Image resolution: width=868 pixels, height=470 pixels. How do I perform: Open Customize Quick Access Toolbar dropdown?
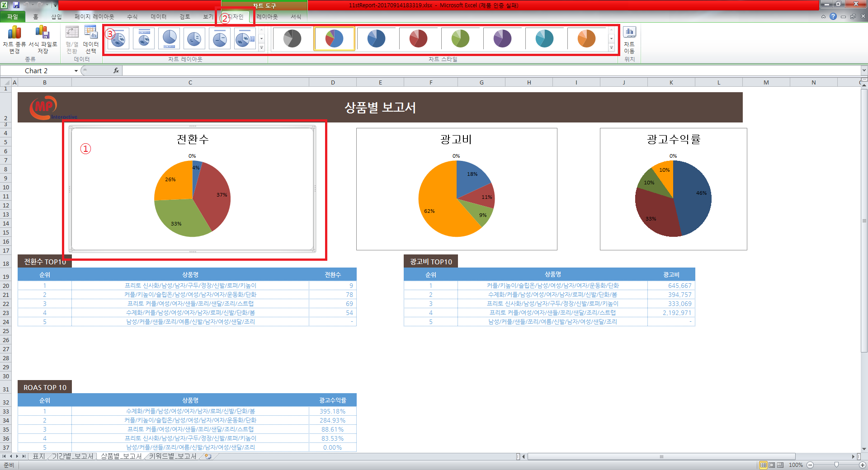click(x=55, y=5)
